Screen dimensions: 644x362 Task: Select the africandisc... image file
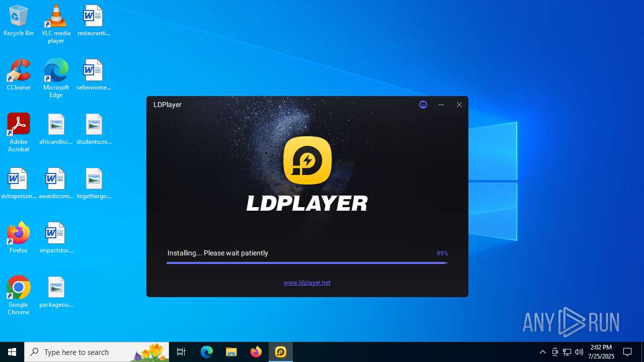coord(56,130)
